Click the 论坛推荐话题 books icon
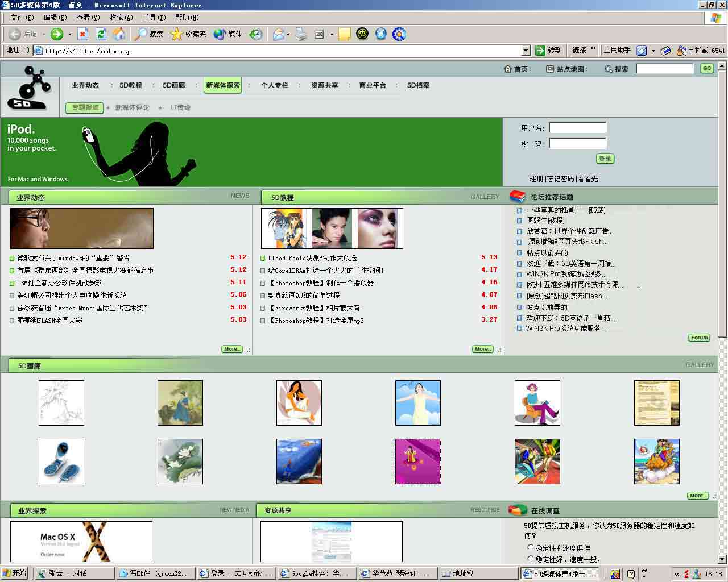 tap(517, 197)
